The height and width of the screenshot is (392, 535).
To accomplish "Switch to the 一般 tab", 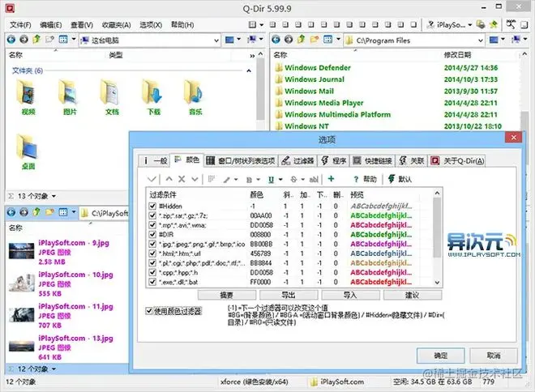I will (154, 160).
